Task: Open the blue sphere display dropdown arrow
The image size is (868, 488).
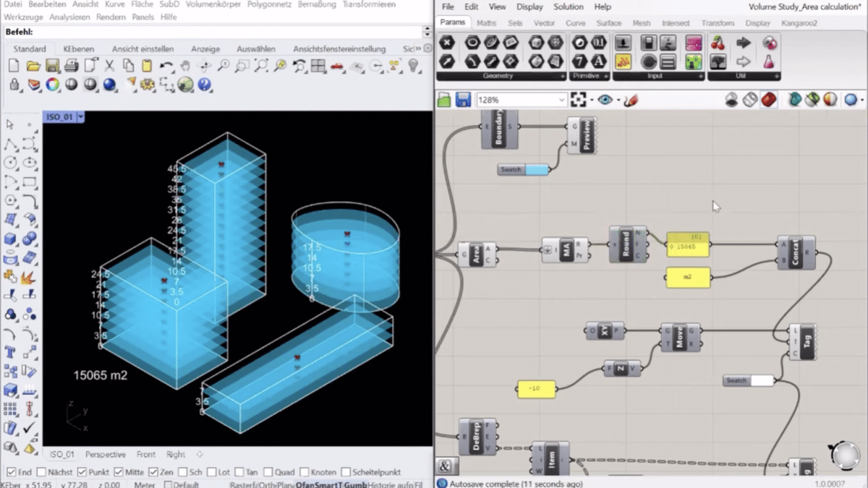Action: coord(862,100)
